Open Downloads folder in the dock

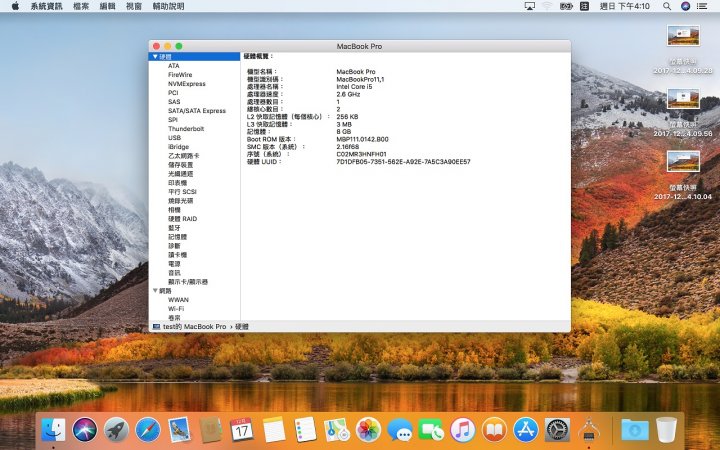[635, 430]
